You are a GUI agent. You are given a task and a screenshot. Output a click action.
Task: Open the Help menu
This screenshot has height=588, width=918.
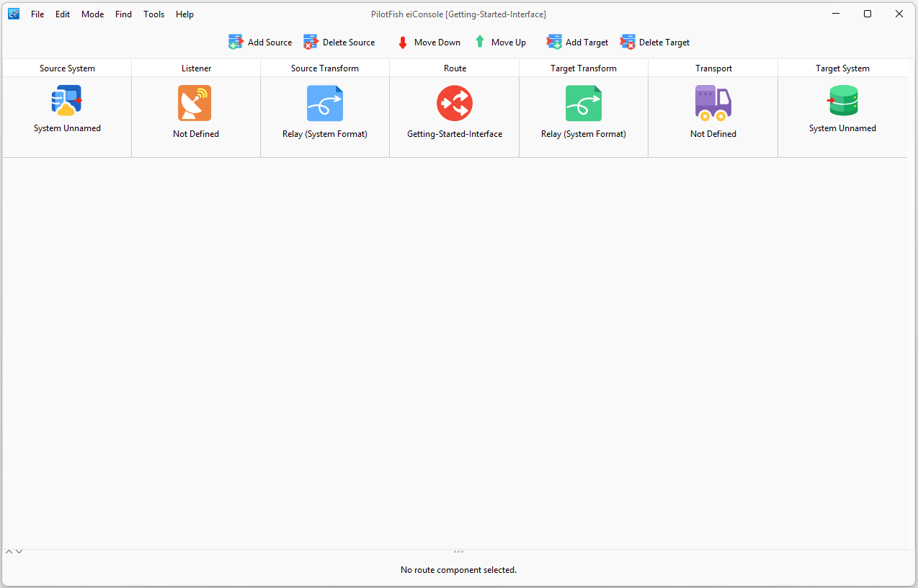(x=184, y=14)
